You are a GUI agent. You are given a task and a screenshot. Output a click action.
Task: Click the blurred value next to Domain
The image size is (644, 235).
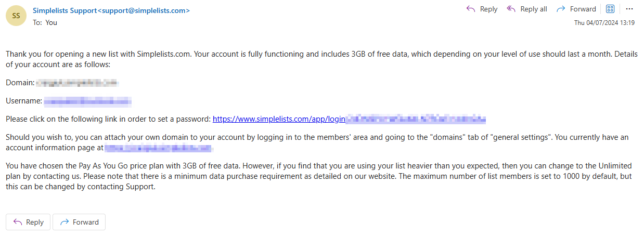(76, 83)
